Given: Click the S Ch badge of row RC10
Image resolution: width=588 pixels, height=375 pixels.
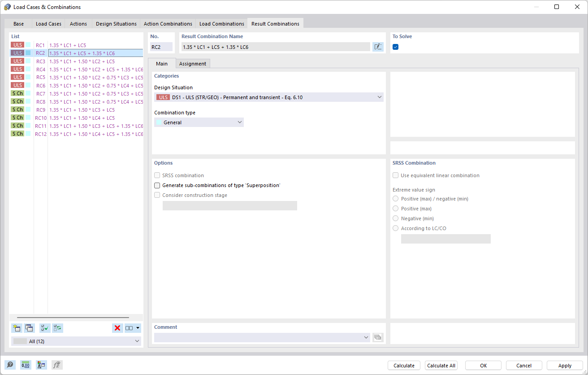Looking at the screenshot, I should coord(18,118).
